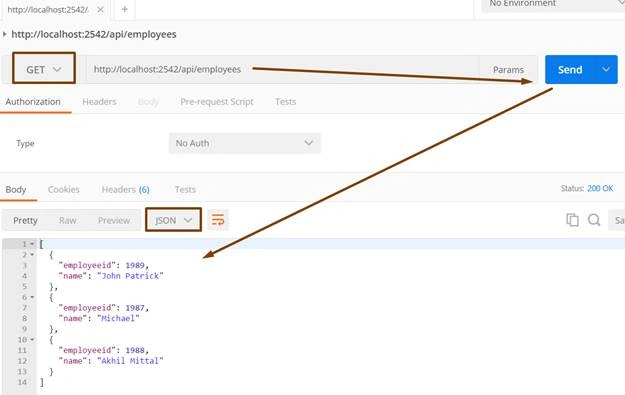Click the "John Patrick" name value
Viewport: 625px width, 395px height.
130,276
